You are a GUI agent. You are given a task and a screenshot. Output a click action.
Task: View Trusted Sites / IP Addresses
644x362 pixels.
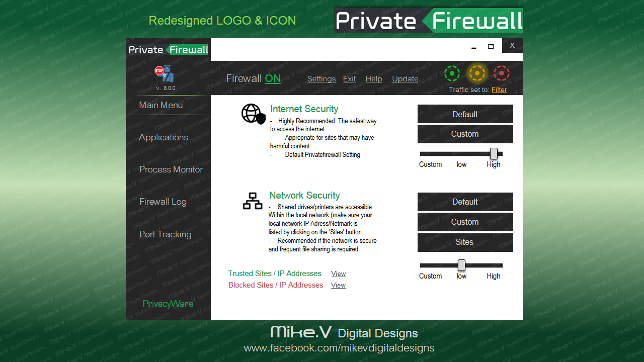[338, 274]
